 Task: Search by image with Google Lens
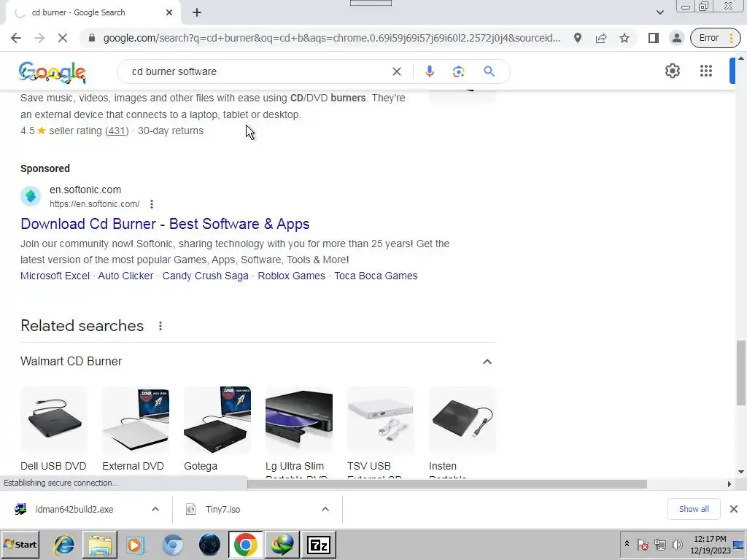point(458,71)
